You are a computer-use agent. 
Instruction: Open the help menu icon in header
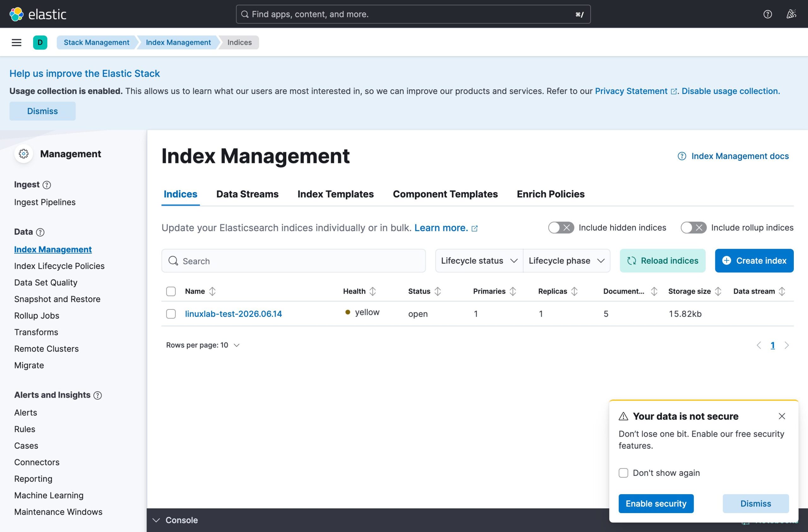768,14
